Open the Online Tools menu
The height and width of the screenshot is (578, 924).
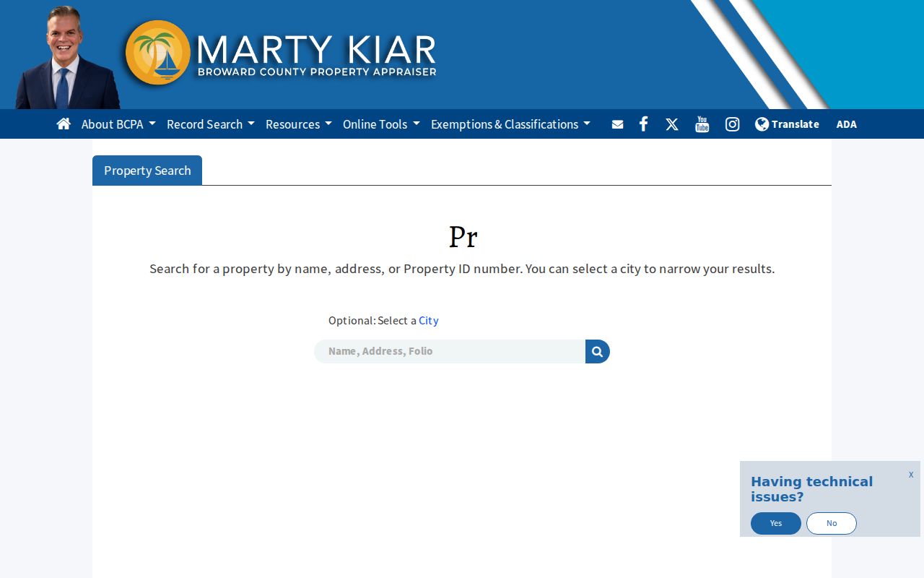(x=381, y=124)
